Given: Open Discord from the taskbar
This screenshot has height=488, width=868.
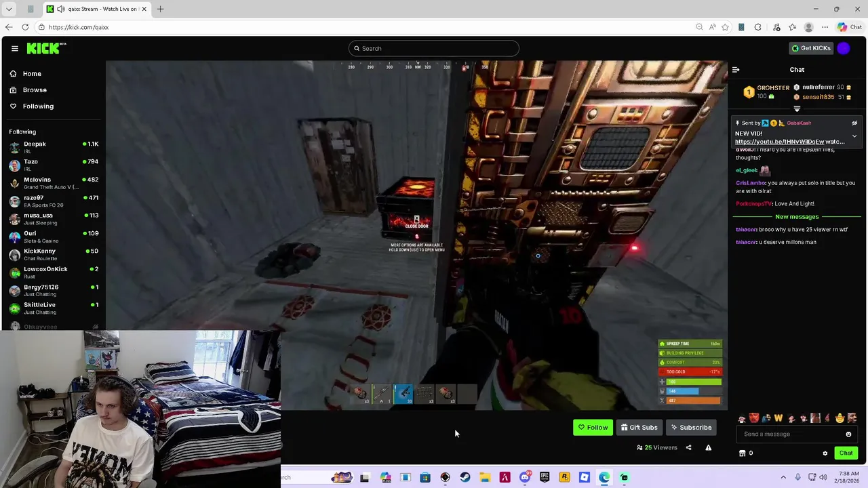Looking at the screenshot, I should coord(525,477).
